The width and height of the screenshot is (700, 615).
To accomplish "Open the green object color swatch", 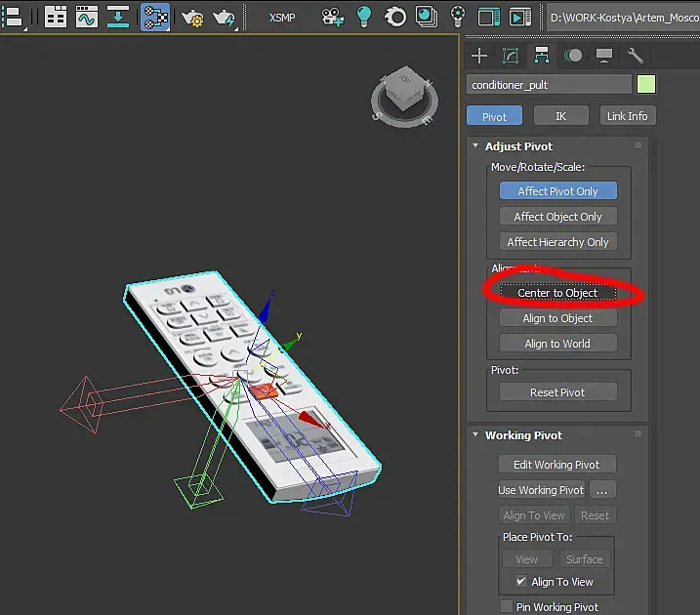I will click(x=646, y=84).
